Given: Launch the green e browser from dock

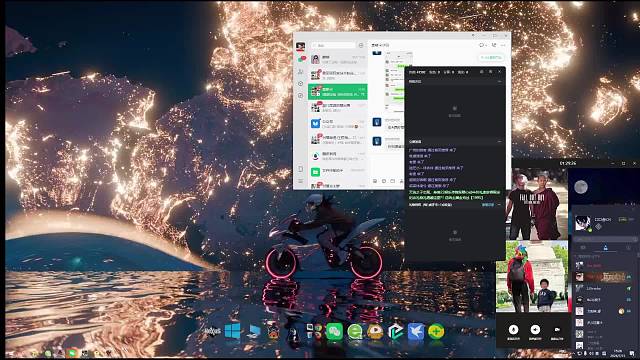Looking at the screenshot, I should point(355,331).
